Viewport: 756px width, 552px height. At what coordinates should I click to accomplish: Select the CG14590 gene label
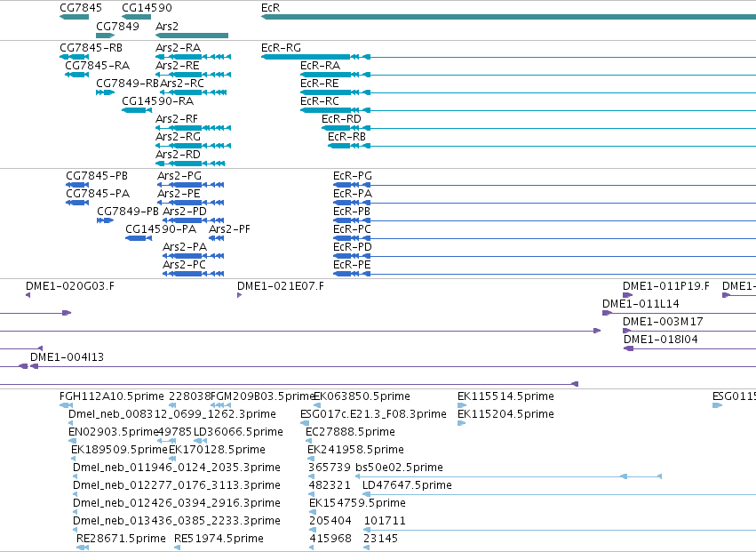pos(147,8)
